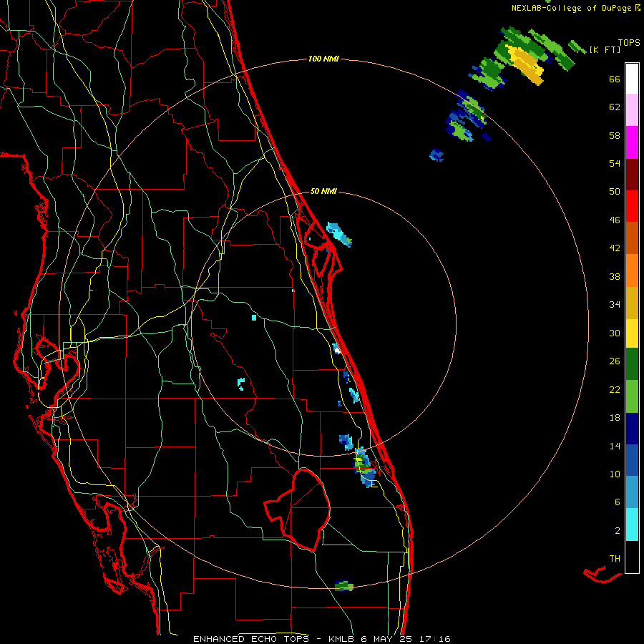
Task: Click the 58 legend value
Action: [615, 135]
